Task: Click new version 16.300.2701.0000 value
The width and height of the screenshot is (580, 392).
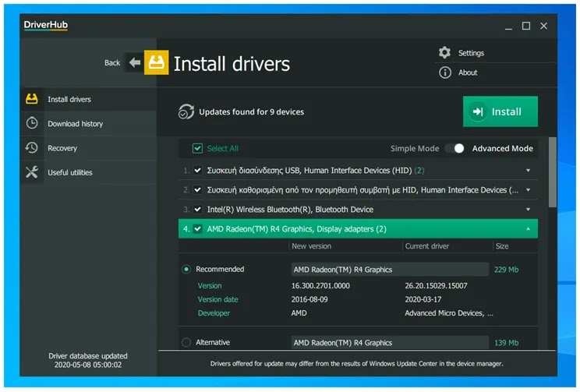Action: pyautogui.click(x=320, y=285)
